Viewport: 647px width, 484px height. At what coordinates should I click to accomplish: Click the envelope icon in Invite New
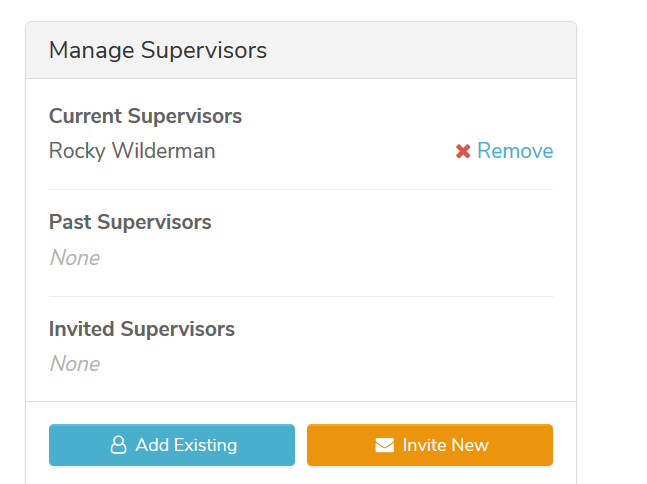pyautogui.click(x=385, y=445)
